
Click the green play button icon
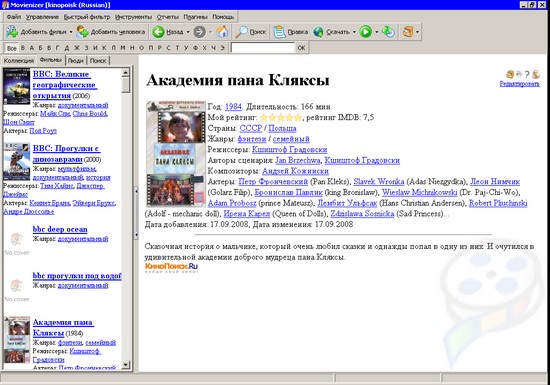pos(365,32)
